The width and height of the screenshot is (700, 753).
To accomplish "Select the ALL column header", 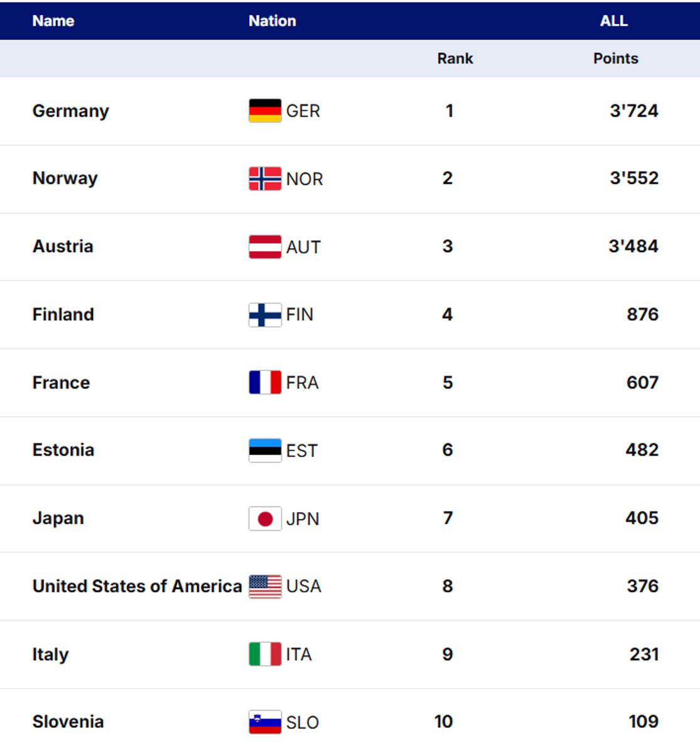I will (613, 21).
